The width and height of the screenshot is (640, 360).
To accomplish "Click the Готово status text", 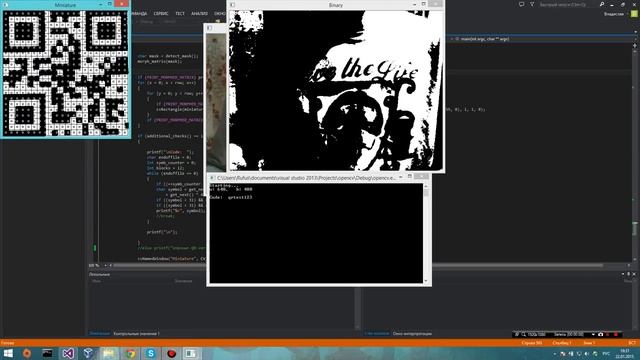I will pos(7,343).
